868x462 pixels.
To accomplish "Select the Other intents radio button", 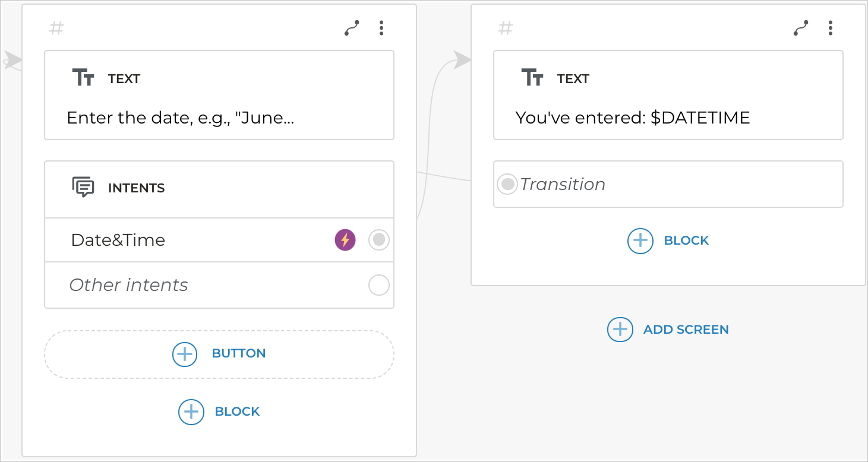I will [x=378, y=285].
